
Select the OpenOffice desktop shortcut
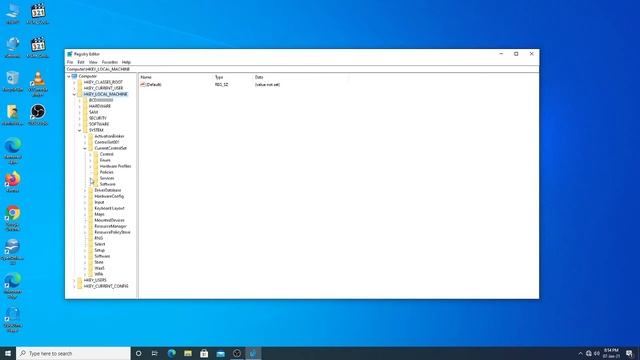13,252
